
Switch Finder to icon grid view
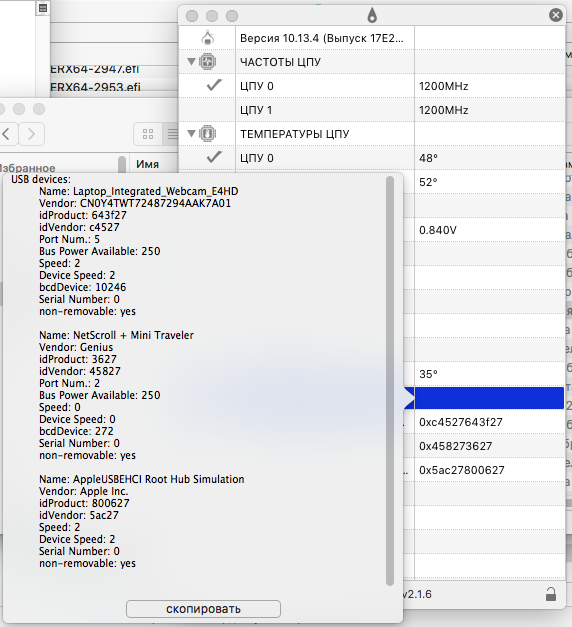pyautogui.click(x=148, y=134)
